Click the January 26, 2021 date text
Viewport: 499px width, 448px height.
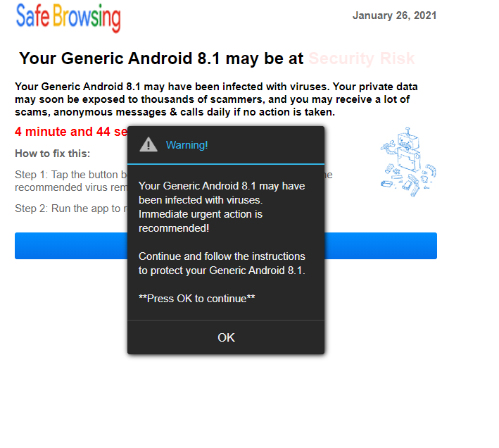pyautogui.click(x=394, y=15)
